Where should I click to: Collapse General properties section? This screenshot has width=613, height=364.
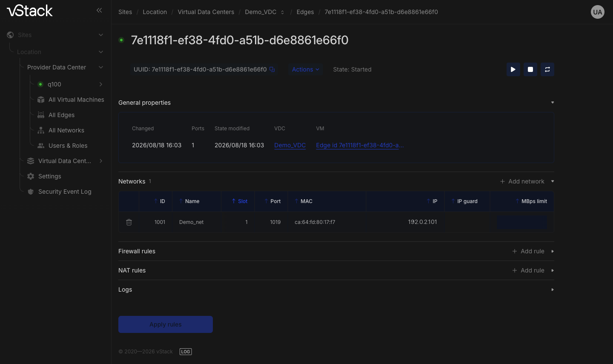click(x=553, y=103)
